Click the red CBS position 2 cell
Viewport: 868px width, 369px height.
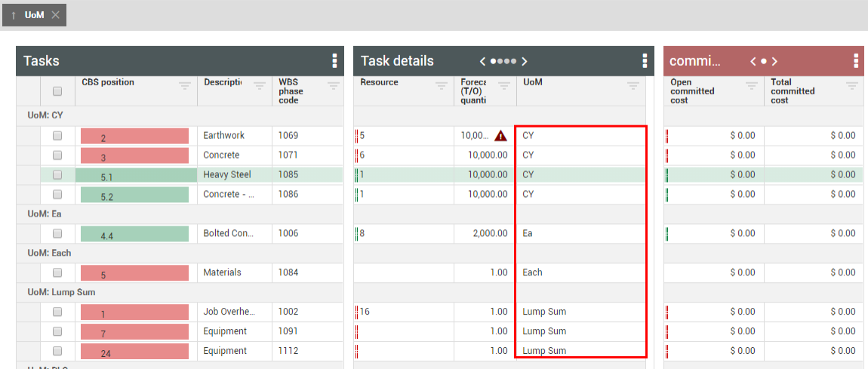click(134, 137)
